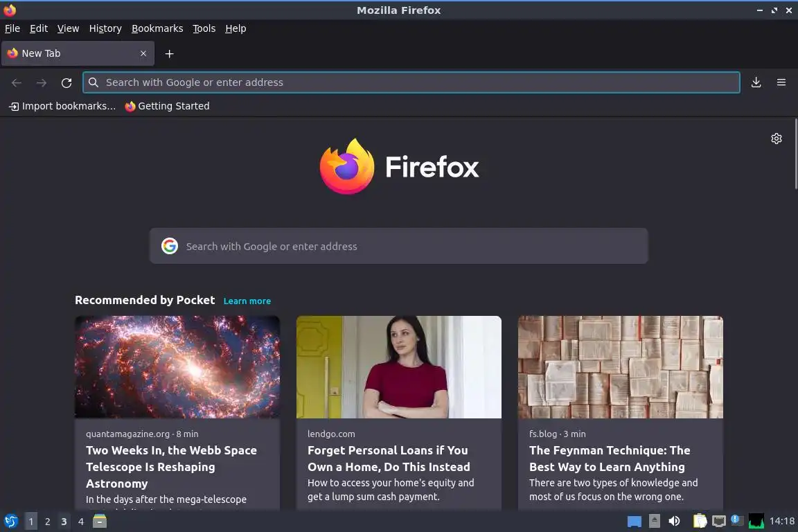Open the Two Weeks In, Webb Telescope headline
The height and width of the screenshot is (532, 798).
click(x=172, y=467)
